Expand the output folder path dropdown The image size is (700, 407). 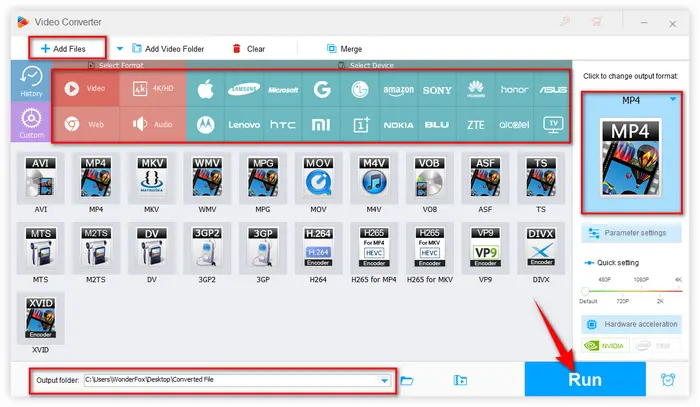coord(384,380)
